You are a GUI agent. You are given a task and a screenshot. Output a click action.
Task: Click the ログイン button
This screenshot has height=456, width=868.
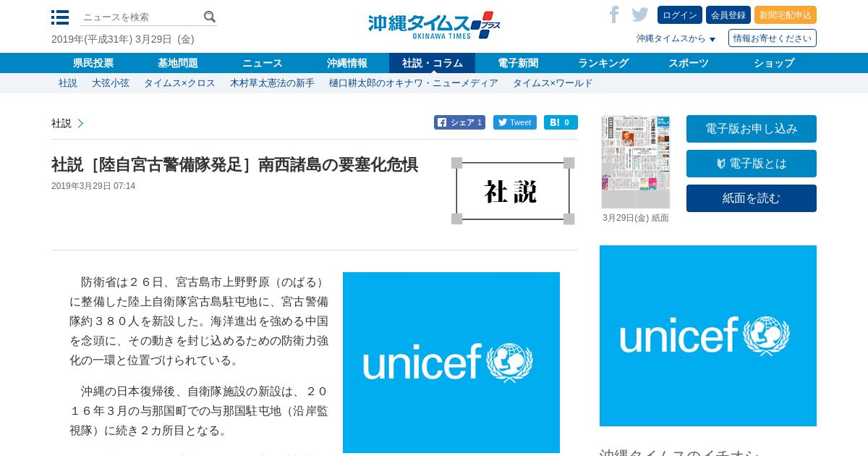click(x=680, y=15)
